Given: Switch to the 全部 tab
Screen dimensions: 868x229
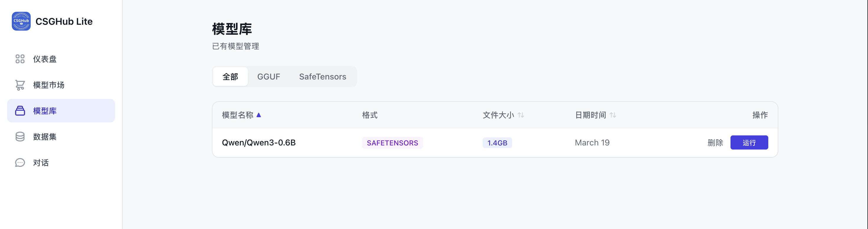Looking at the screenshot, I should tap(230, 77).
